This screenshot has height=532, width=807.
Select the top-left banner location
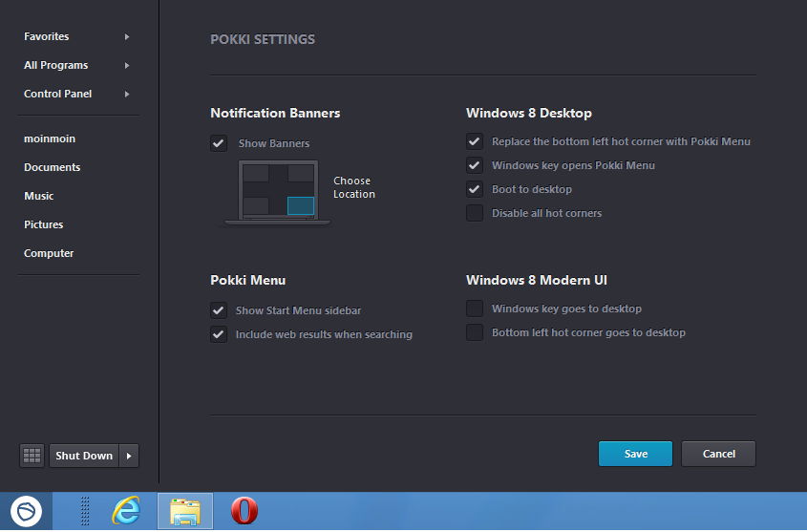pyautogui.click(x=256, y=174)
